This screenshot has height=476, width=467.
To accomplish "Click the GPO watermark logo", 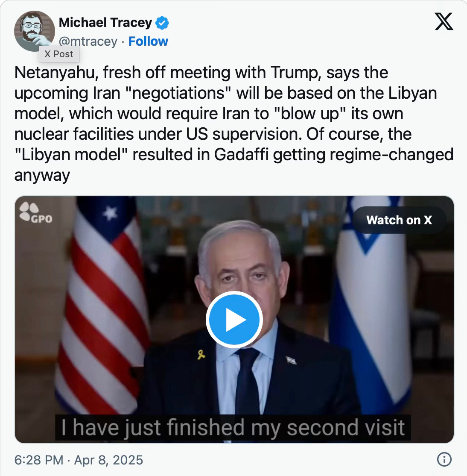I will 36,212.
